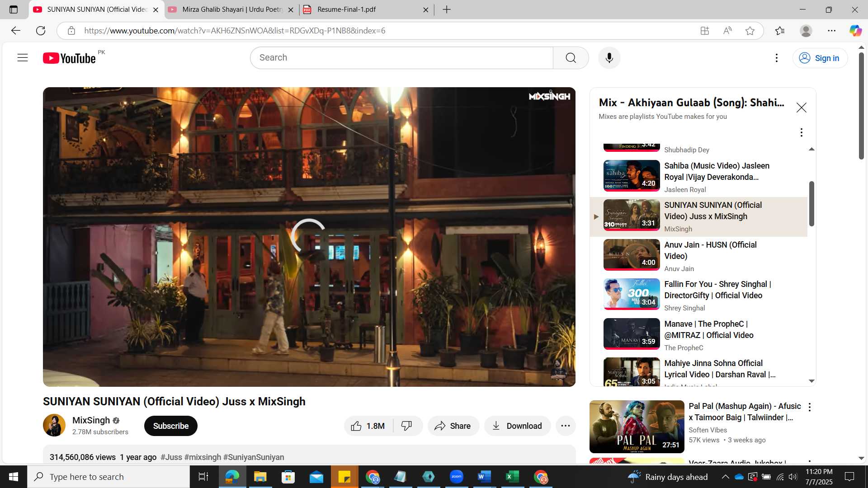Open Zoom from the taskbar
Viewport: 868px width, 488px height.
click(456, 477)
